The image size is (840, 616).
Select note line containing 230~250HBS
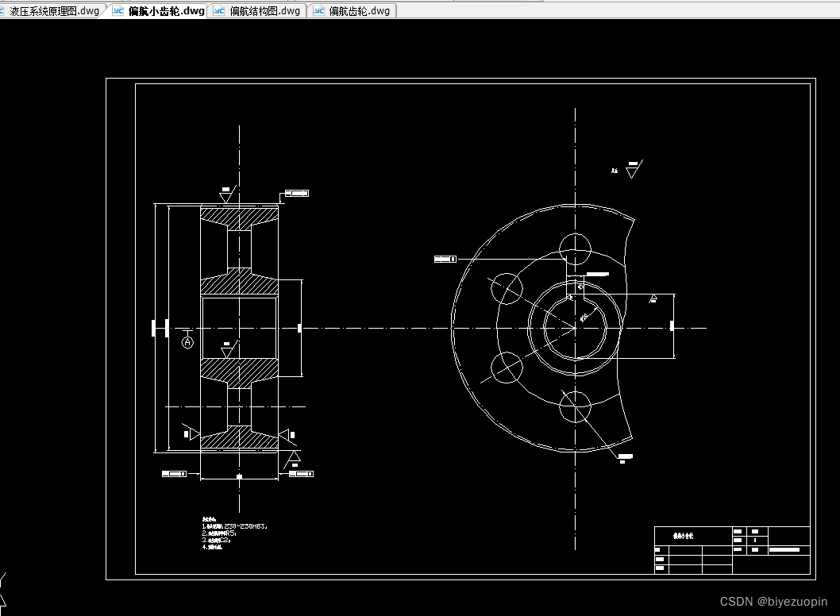click(x=235, y=526)
